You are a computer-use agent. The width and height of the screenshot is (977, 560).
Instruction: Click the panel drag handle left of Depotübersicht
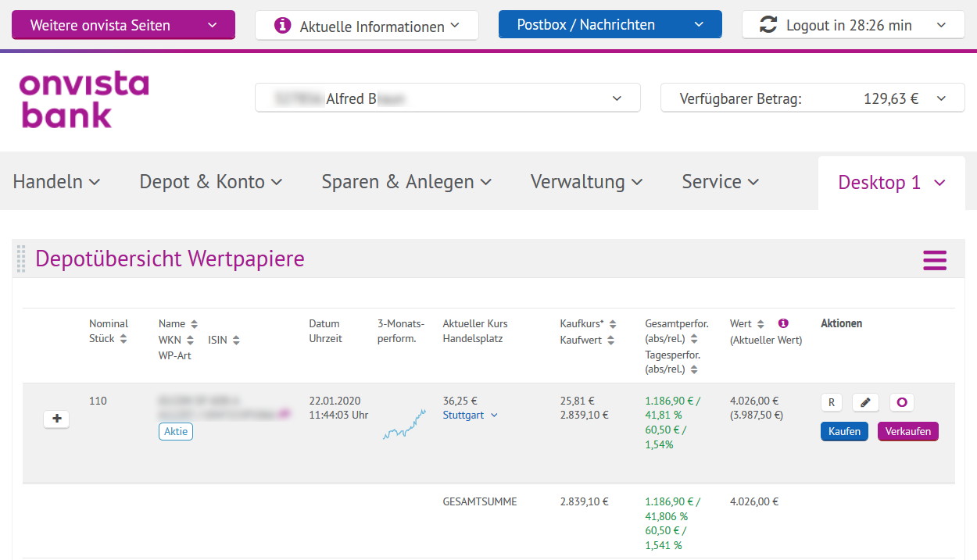tap(21, 259)
